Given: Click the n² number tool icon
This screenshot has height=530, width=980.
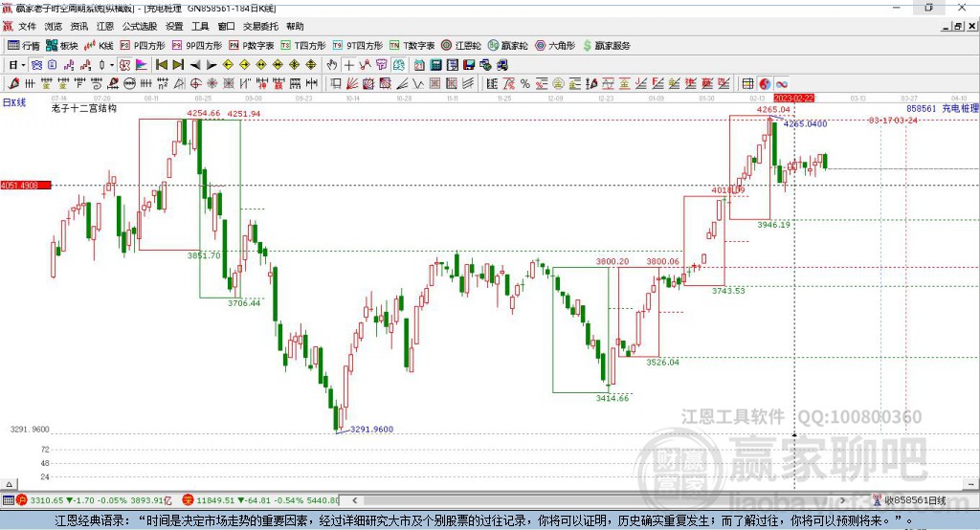Looking at the screenshot, I should tap(163, 84).
